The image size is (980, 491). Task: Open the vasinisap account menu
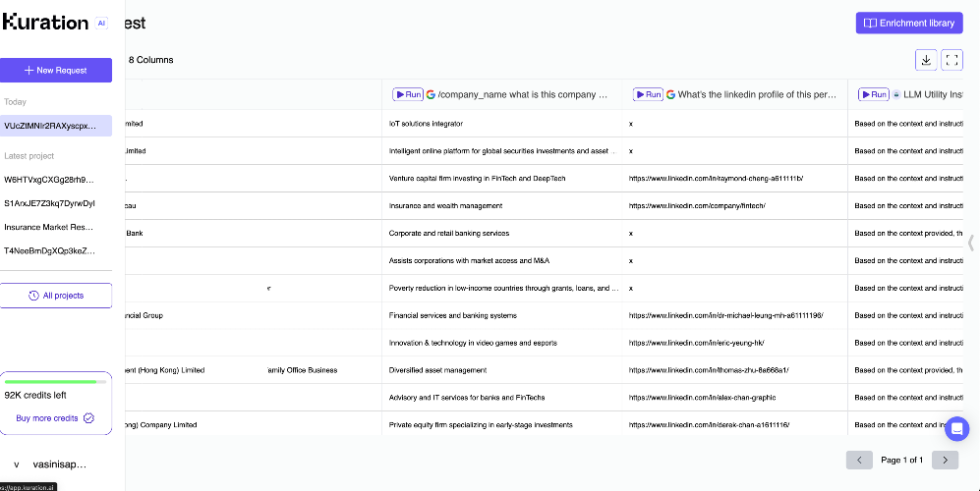coord(50,464)
